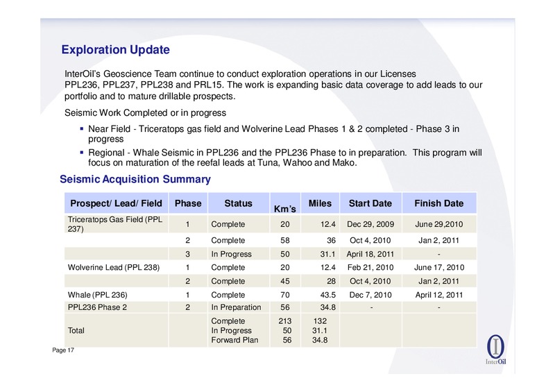Click the Phase column header

point(188,203)
